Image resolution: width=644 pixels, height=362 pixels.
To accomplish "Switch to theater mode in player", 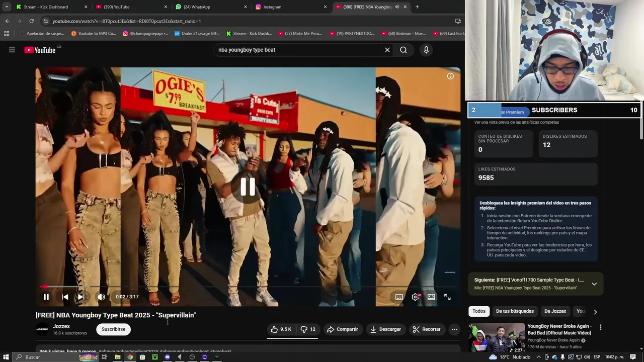I will (431, 297).
